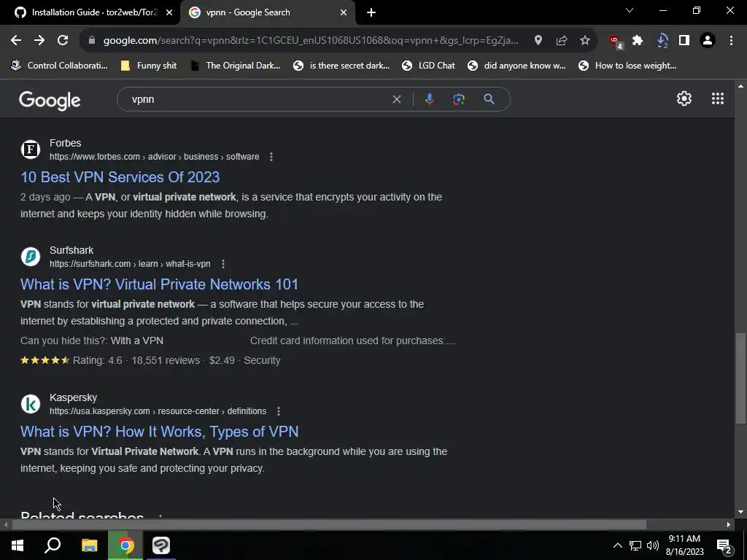Click the address bar URL

311,41
